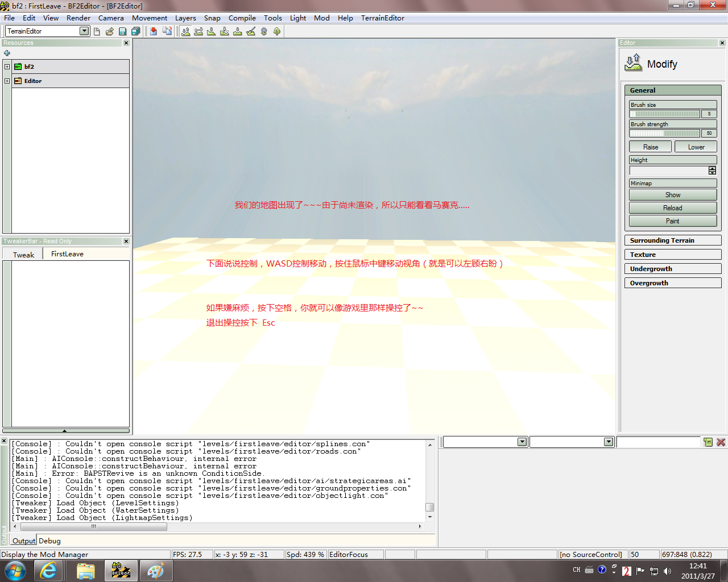
Task: Open the Layers menu
Action: pyautogui.click(x=185, y=18)
